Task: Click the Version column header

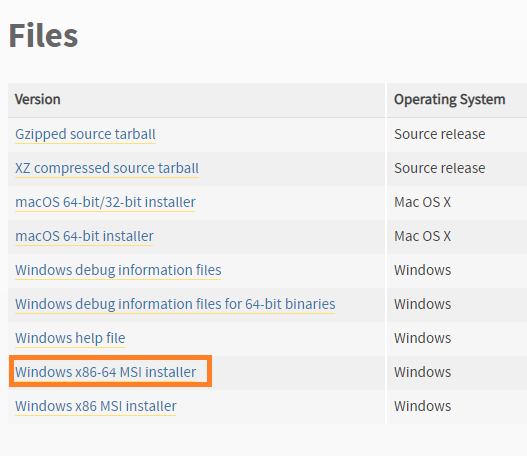Action: (38, 99)
